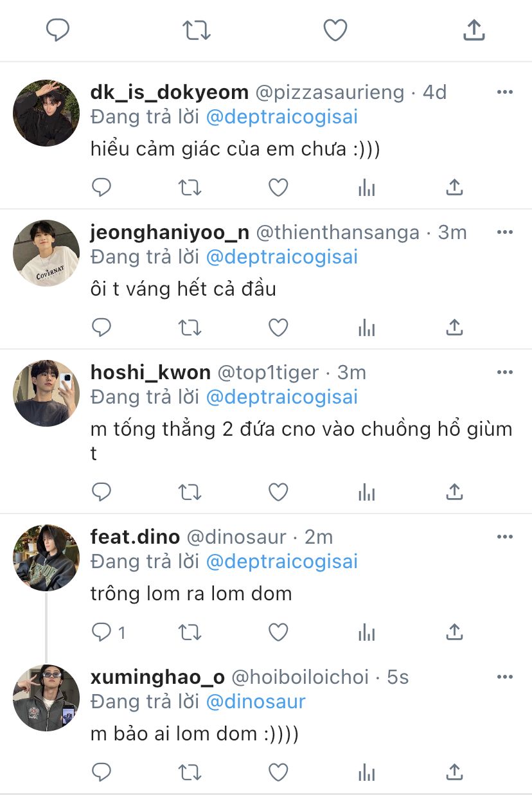Open more options for dk_is_dokyeom's reply

(505, 93)
